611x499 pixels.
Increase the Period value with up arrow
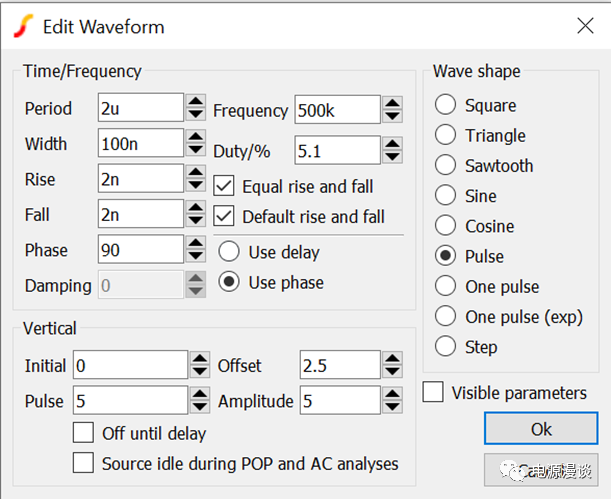[x=197, y=101]
